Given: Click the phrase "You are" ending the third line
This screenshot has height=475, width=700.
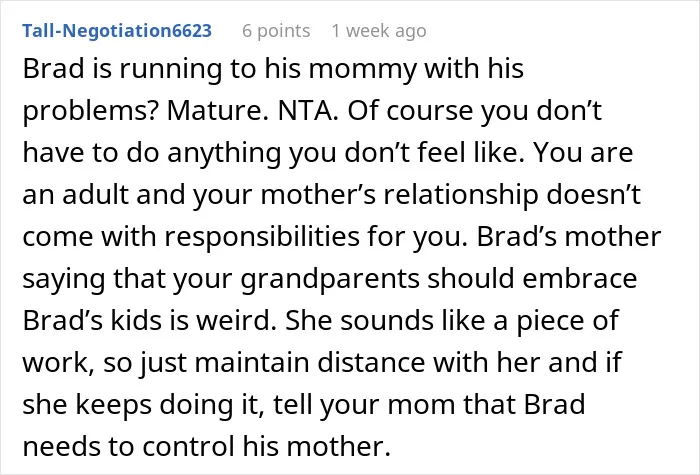Looking at the screenshot, I should coord(583,152).
